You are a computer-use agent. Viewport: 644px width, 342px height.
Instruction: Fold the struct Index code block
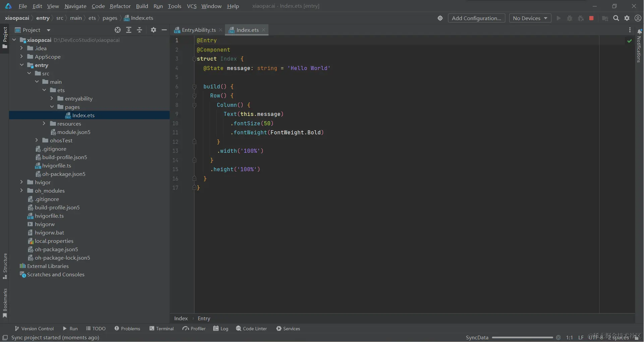(194, 59)
